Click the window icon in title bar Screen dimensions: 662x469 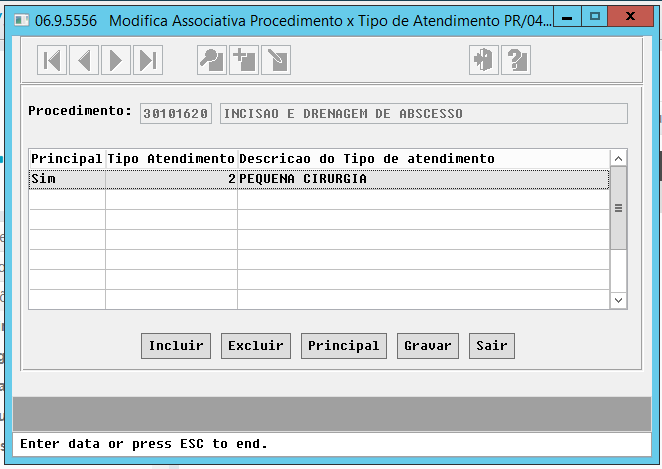[22, 20]
